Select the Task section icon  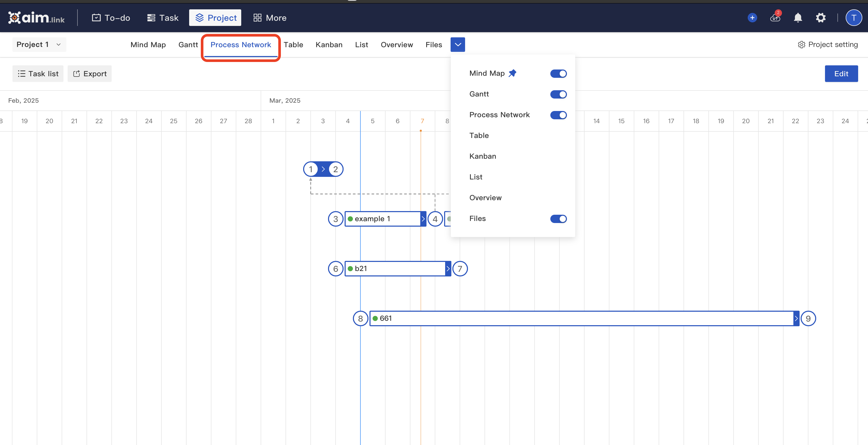click(151, 18)
